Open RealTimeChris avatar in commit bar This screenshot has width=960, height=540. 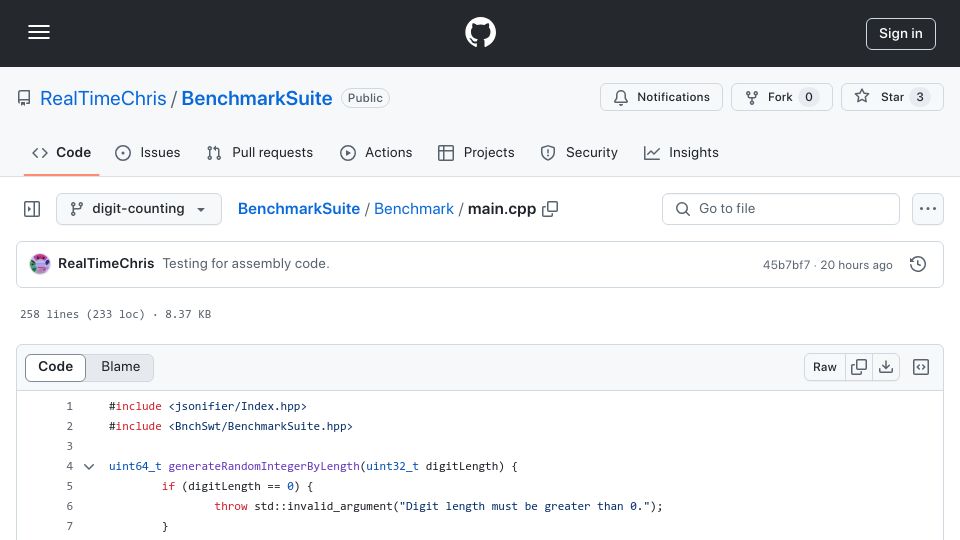[40, 264]
